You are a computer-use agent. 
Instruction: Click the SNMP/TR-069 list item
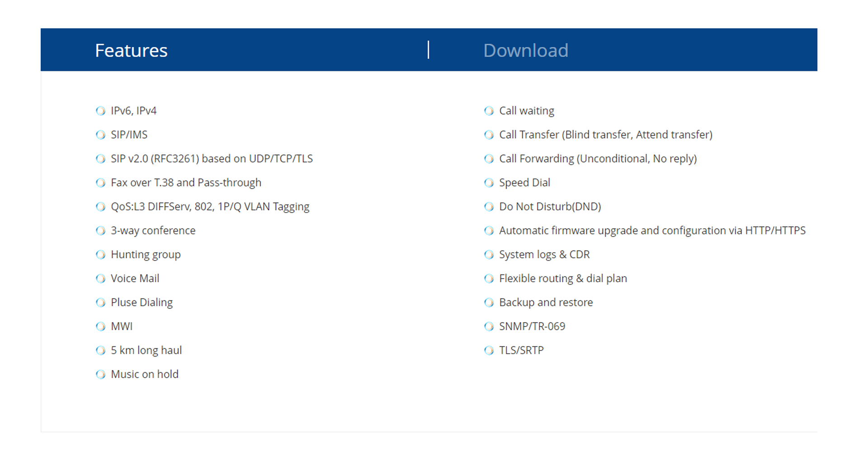532,327
